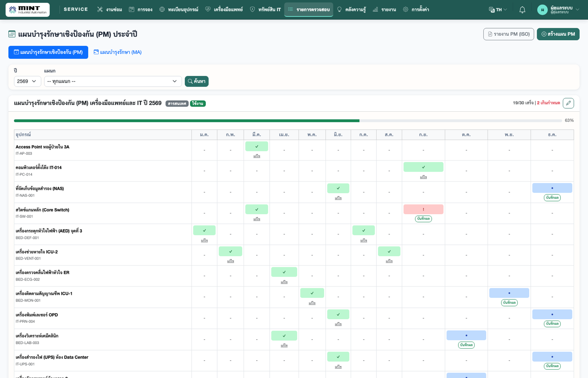Screen dimensions: 588x378
Task: Click the MINT Industrial Automation logo
Action: click(27, 10)
